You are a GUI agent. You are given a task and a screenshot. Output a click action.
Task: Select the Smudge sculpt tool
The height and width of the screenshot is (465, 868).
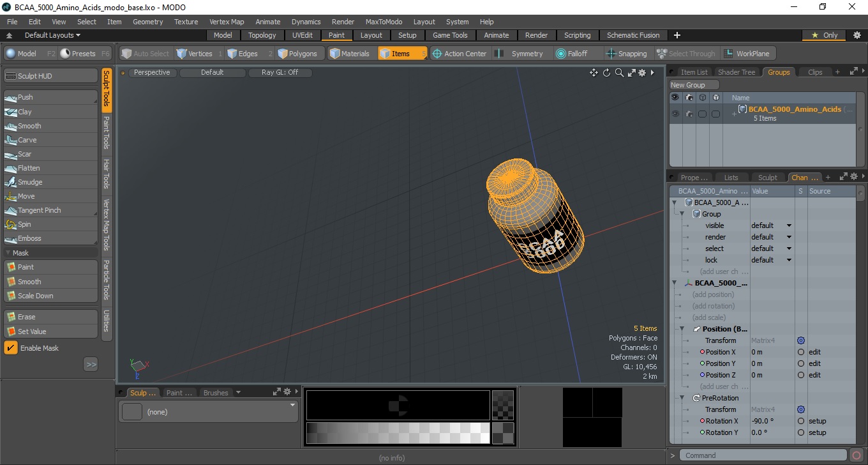51,182
